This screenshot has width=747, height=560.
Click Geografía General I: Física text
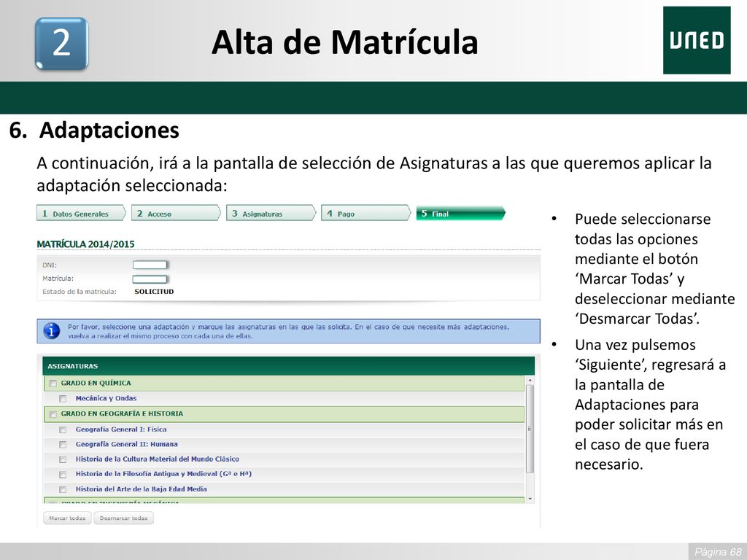click(121, 429)
